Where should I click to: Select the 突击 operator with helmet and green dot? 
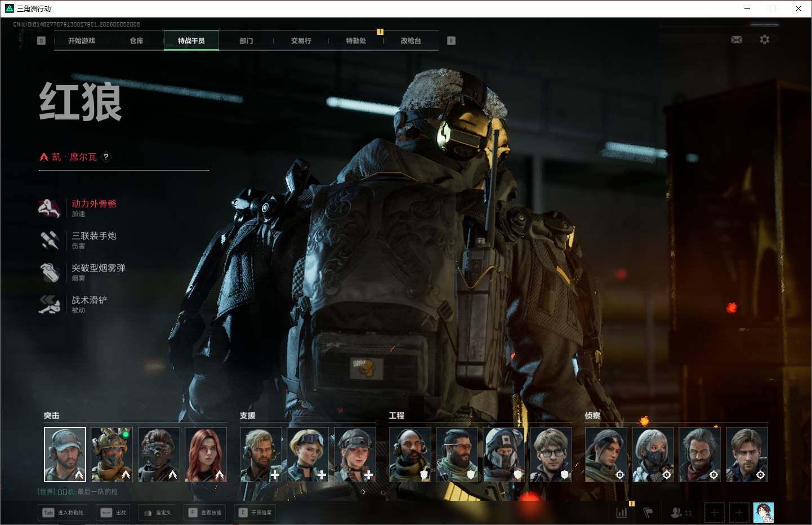[111, 455]
